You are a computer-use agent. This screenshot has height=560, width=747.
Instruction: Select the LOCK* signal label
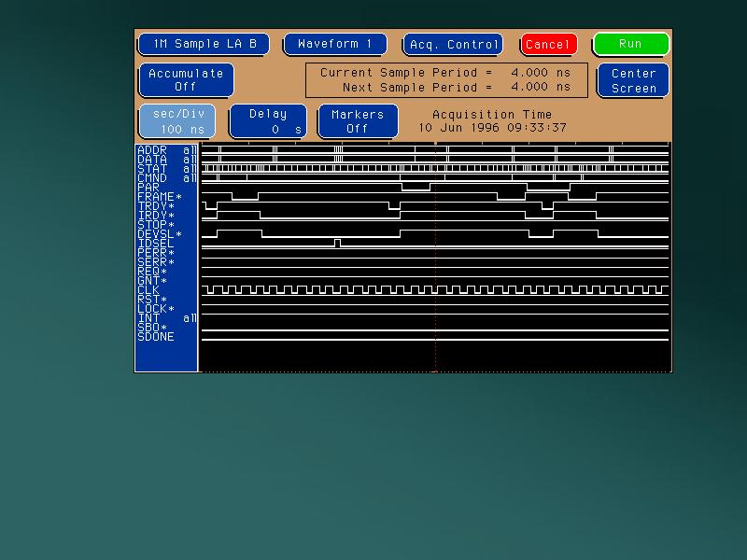(156, 309)
